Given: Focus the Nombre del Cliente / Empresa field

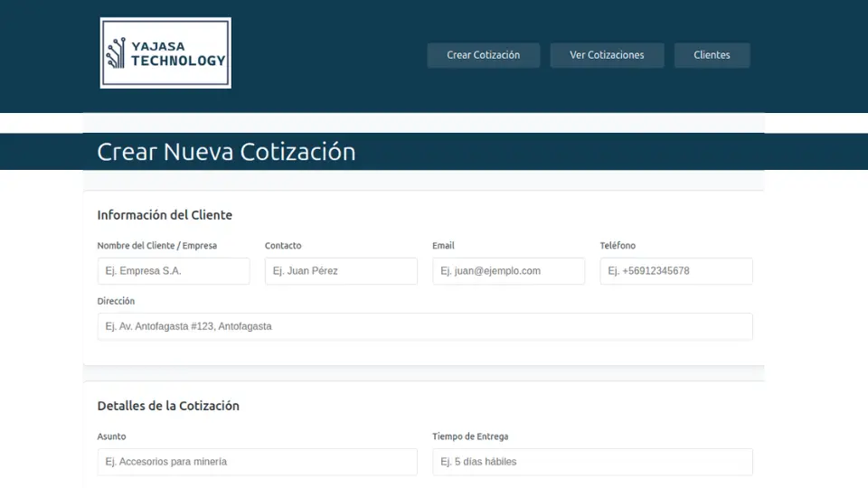Looking at the screenshot, I should [174, 271].
